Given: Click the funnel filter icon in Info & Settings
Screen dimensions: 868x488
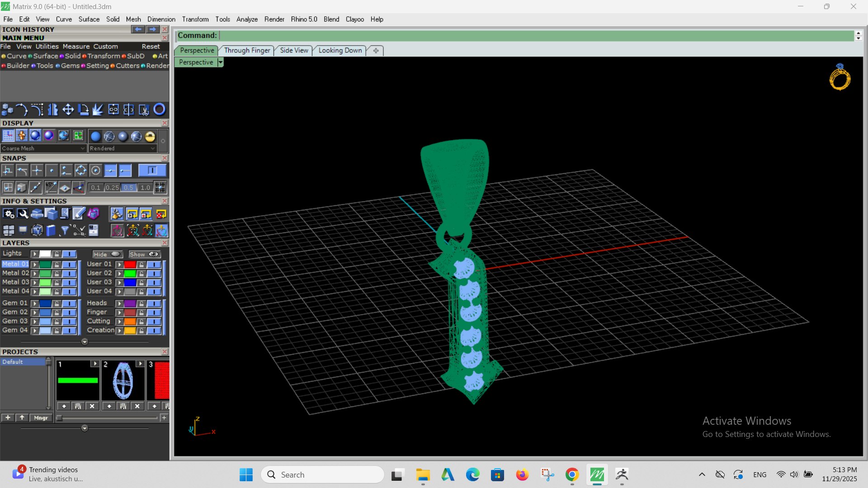Looking at the screenshot, I should [65, 231].
